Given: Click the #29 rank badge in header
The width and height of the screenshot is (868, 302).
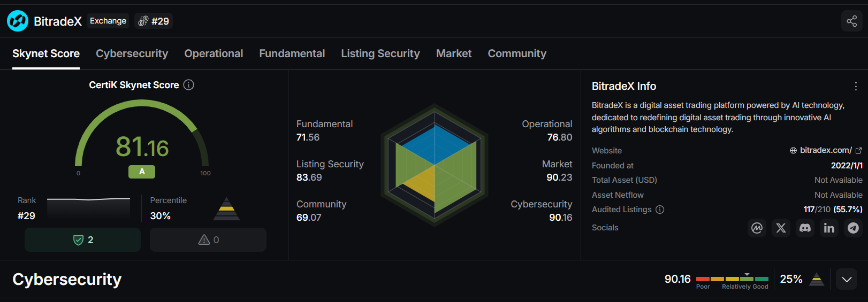Looking at the screenshot, I should (x=154, y=21).
